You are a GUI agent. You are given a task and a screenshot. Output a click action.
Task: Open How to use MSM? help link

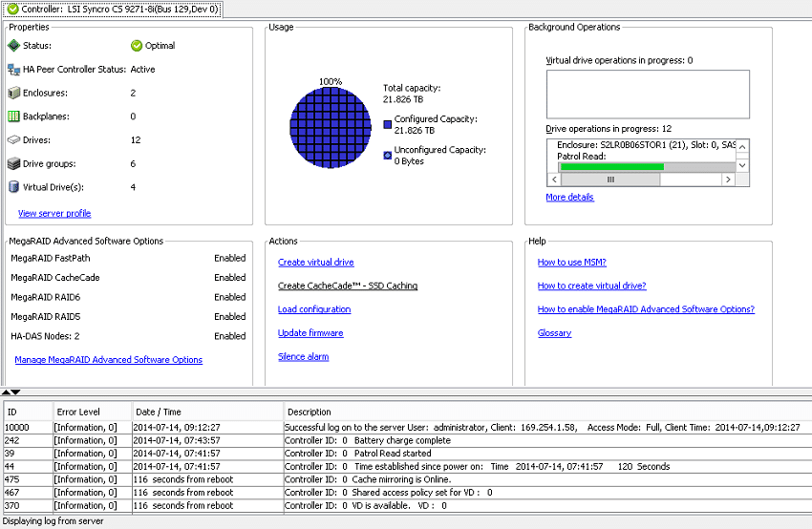[x=571, y=263]
